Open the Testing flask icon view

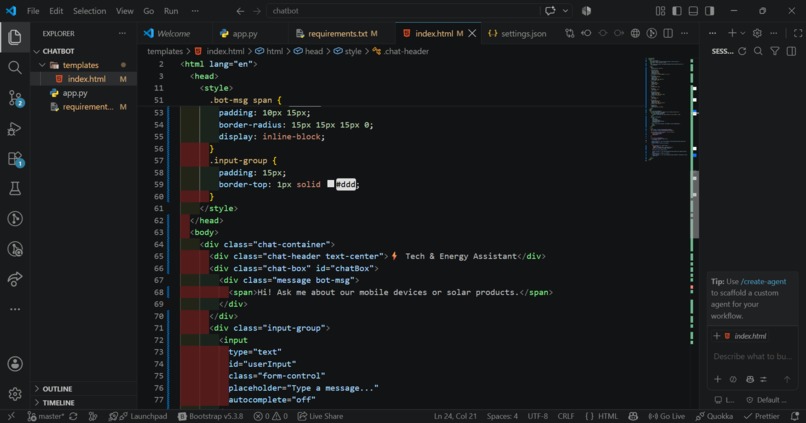[x=14, y=189]
